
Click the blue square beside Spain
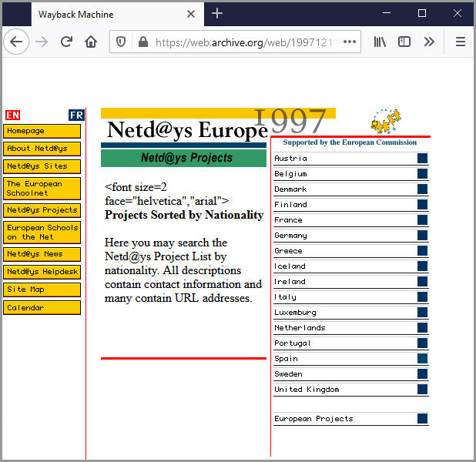pyautogui.click(x=422, y=359)
